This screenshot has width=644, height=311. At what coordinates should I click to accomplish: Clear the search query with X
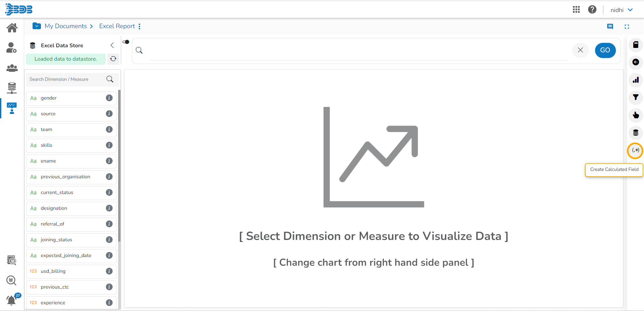(580, 50)
